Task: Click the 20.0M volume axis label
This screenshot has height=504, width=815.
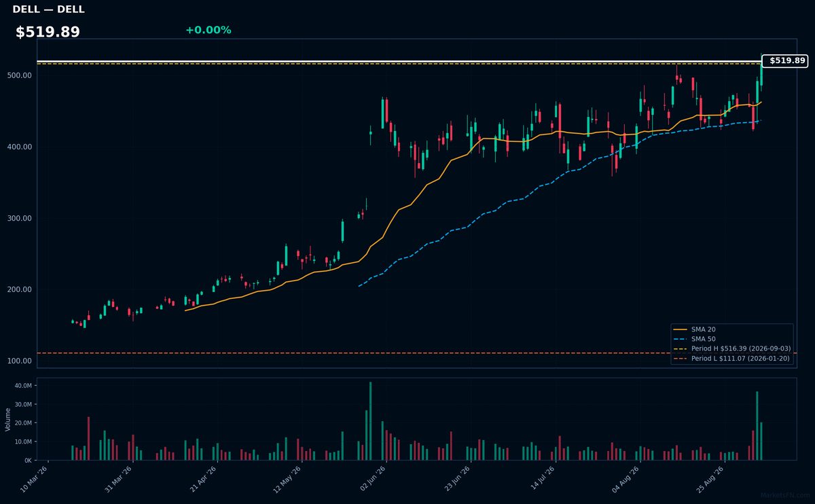Action: pos(23,423)
